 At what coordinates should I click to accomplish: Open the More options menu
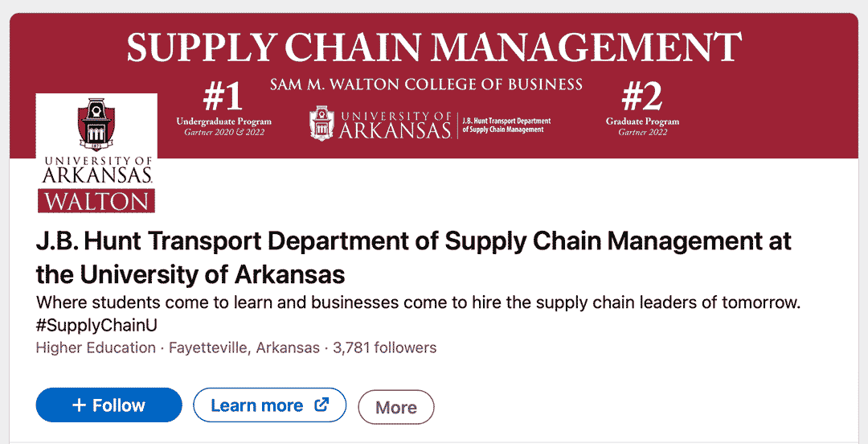tap(396, 408)
